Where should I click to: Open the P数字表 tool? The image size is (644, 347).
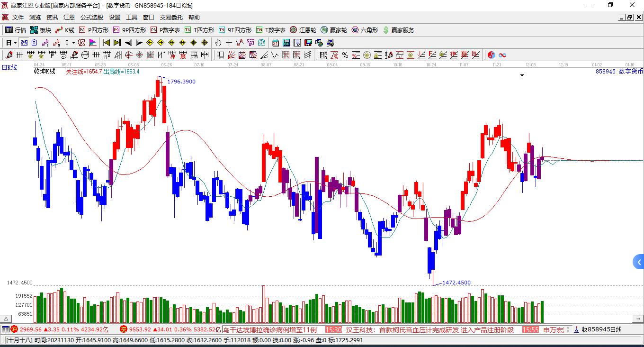(165, 30)
